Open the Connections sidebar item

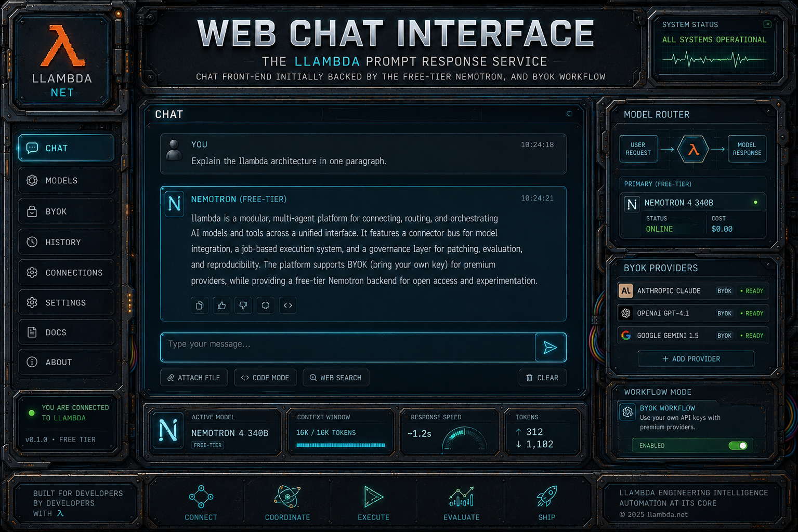(66, 272)
